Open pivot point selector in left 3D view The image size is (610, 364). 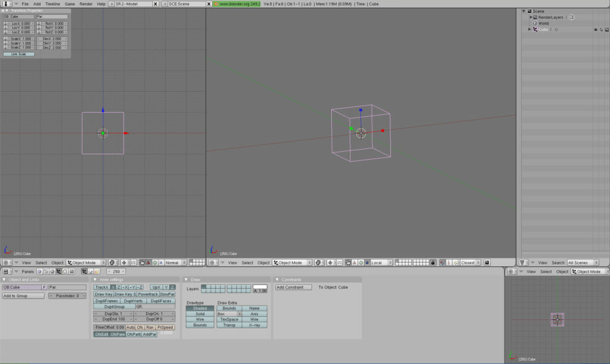[x=124, y=263]
